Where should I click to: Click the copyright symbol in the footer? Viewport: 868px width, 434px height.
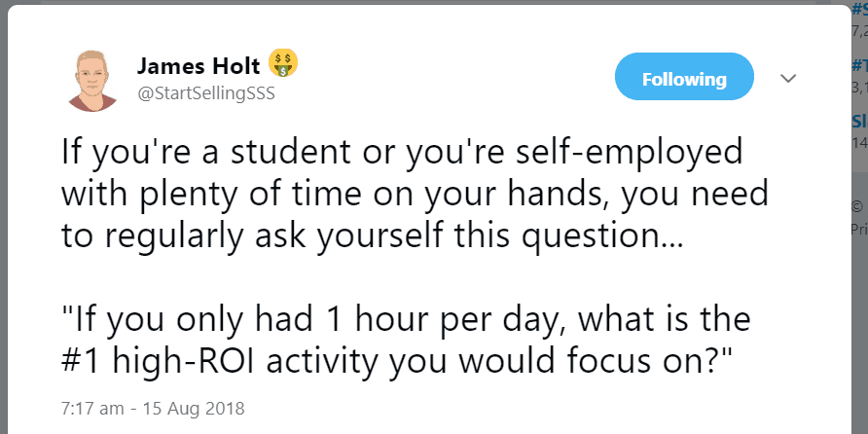pyautogui.click(x=856, y=206)
